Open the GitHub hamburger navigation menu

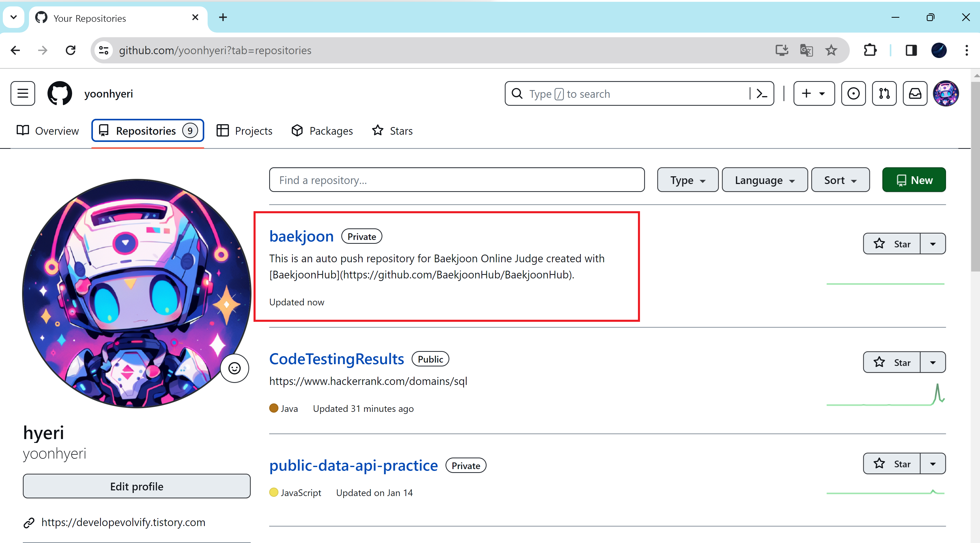tap(23, 94)
